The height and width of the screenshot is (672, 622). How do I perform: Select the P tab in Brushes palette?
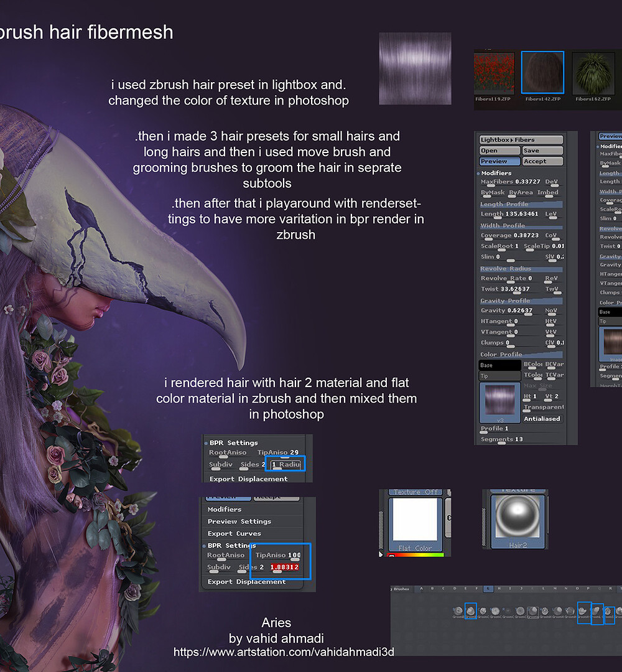pos(588,589)
